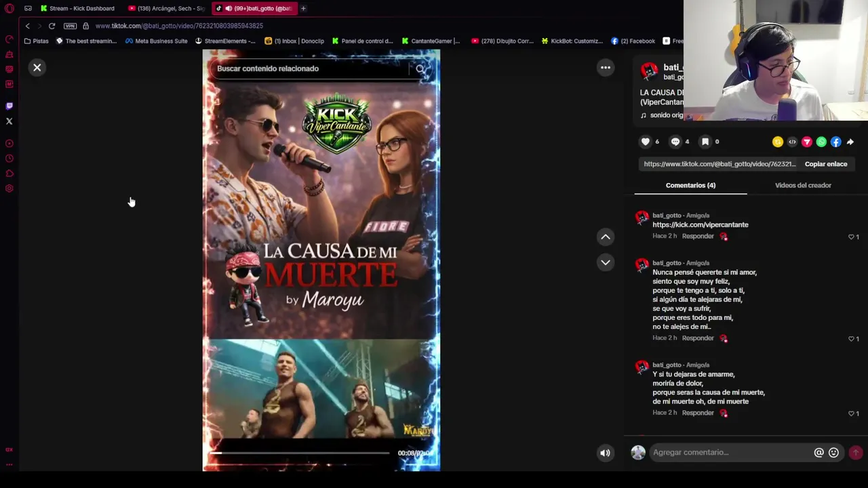Screen dimensions: 868x488
Task: Share video to Facebook
Action: coord(836,142)
